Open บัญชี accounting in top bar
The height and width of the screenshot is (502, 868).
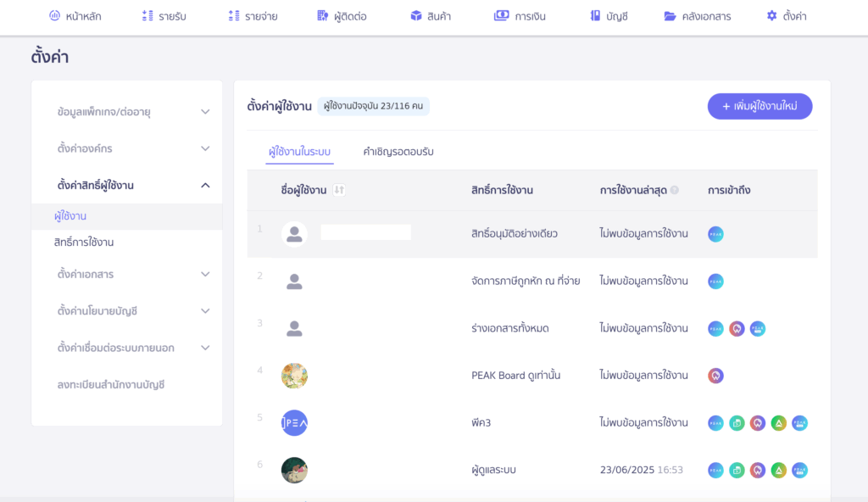(609, 16)
